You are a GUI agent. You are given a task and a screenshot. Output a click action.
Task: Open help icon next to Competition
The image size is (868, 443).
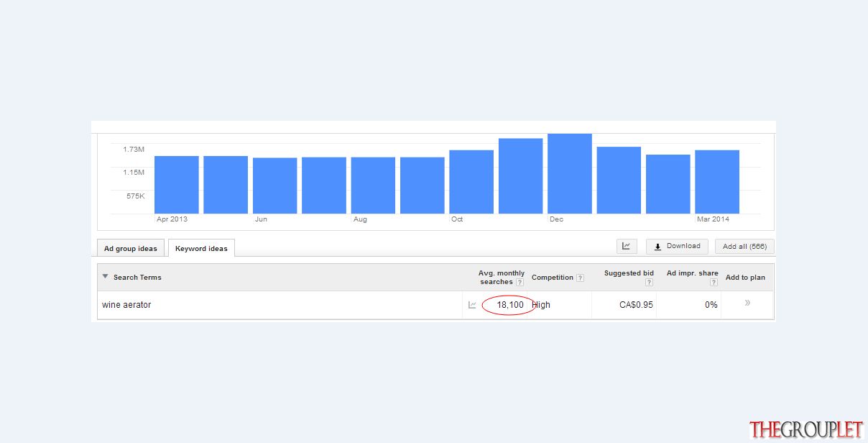[x=580, y=278]
